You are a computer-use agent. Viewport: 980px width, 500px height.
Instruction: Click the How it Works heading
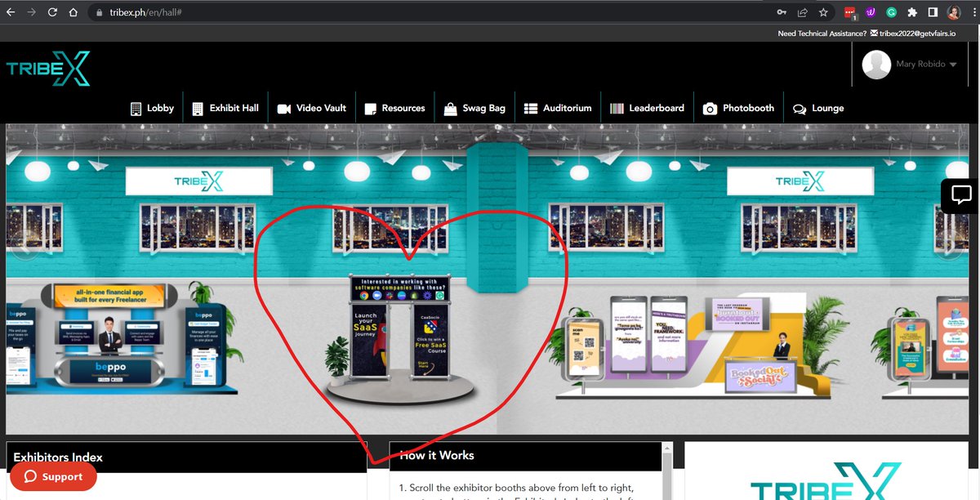(x=437, y=455)
